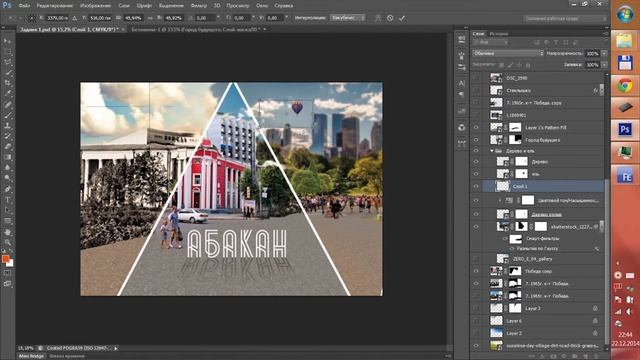Image resolution: width=640 pixels, height=360 pixels.
Task: Switch to warp mode icon in options bar
Action: coord(378,18)
